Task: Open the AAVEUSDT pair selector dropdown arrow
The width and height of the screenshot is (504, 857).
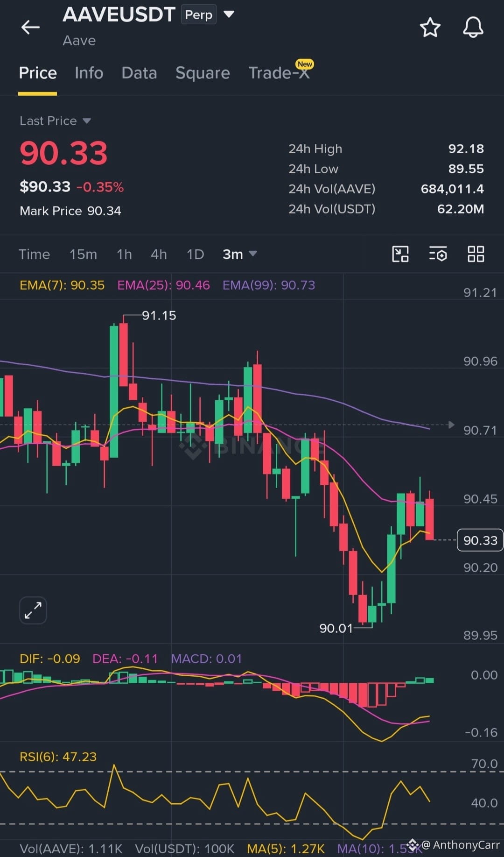Action: tap(229, 14)
